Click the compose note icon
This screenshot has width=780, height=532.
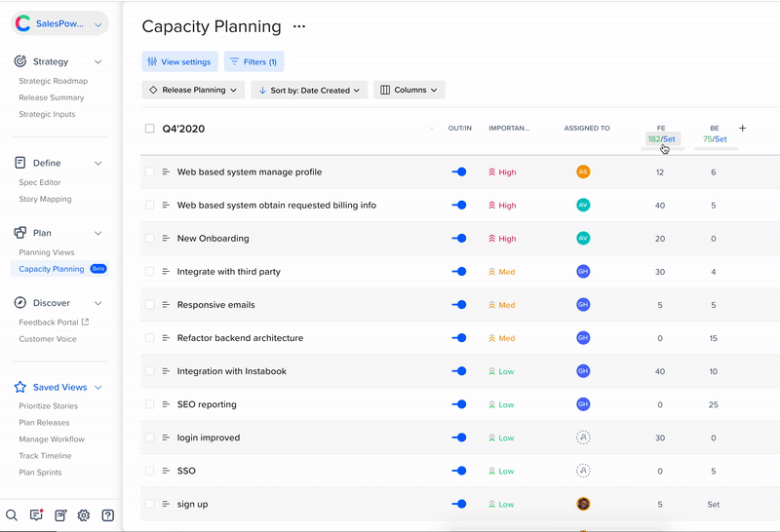60,515
